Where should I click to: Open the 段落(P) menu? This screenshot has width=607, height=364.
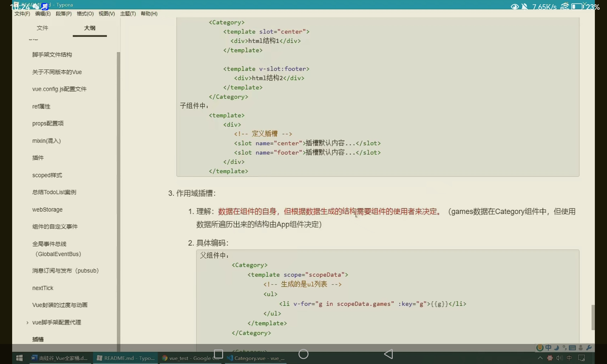[x=63, y=14]
